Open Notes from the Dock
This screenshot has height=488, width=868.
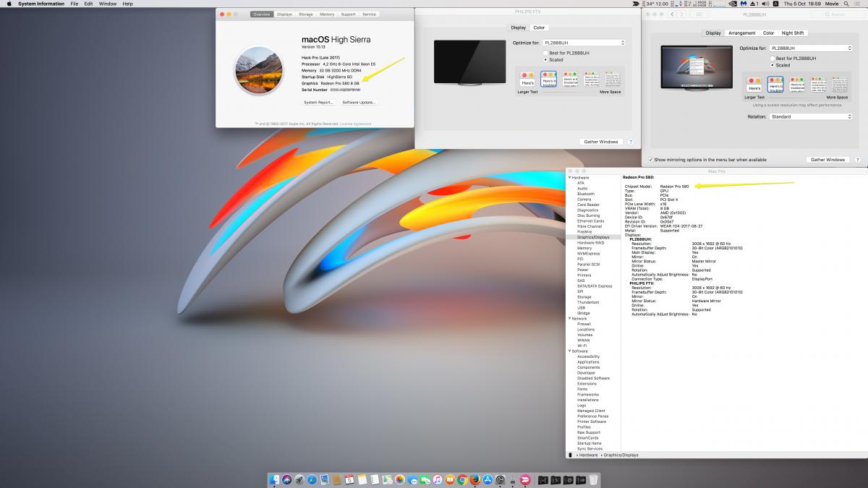[x=362, y=479]
